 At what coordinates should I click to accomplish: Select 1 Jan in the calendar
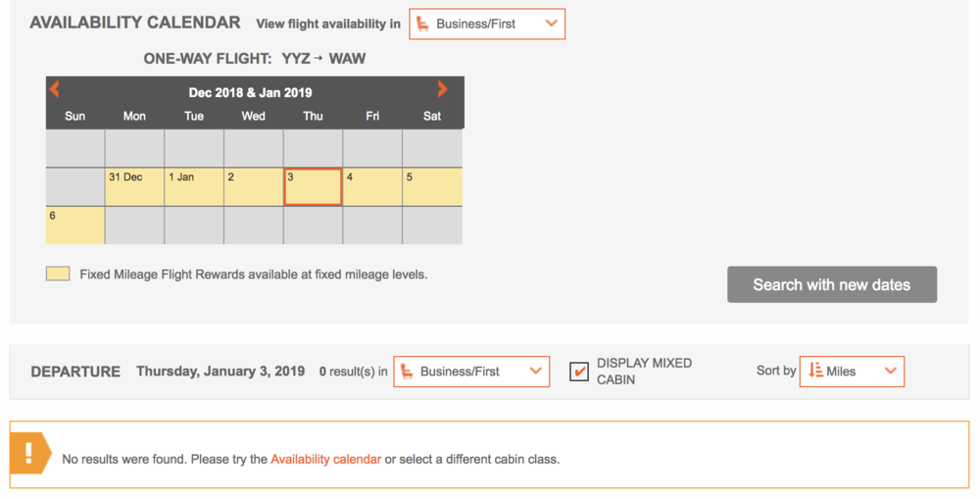click(194, 186)
